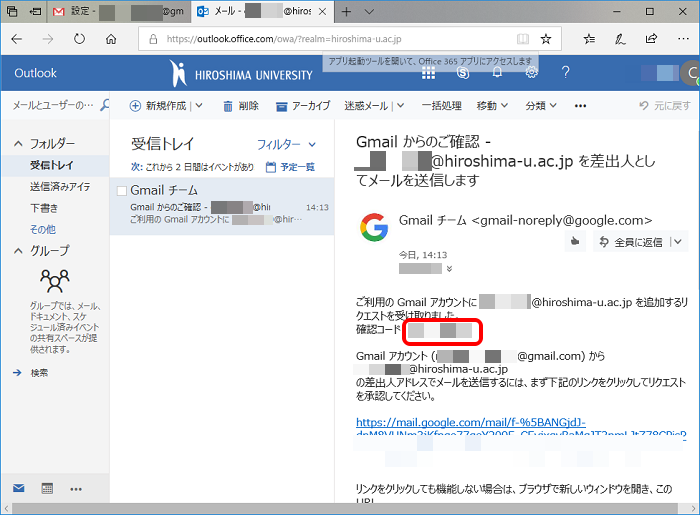Refresh the browser page

tap(79, 39)
